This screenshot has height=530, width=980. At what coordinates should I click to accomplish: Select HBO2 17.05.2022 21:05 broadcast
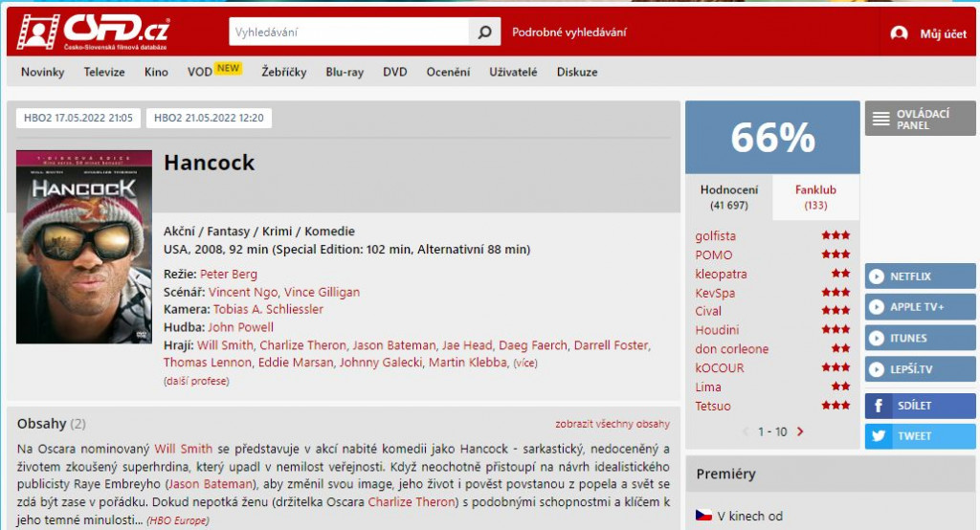pyautogui.click(x=78, y=118)
